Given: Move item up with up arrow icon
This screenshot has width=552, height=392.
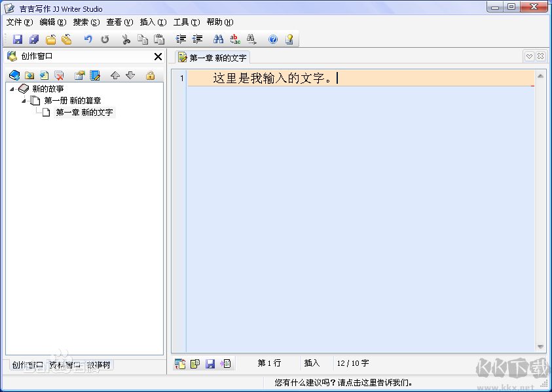Looking at the screenshot, I should coord(115,75).
